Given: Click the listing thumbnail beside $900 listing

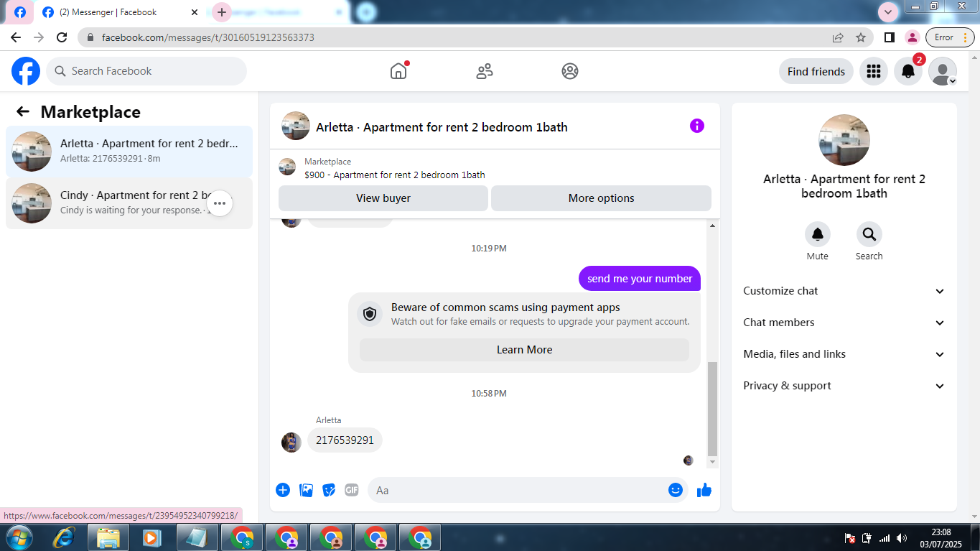Looking at the screenshot, I should tap(287, 167).
